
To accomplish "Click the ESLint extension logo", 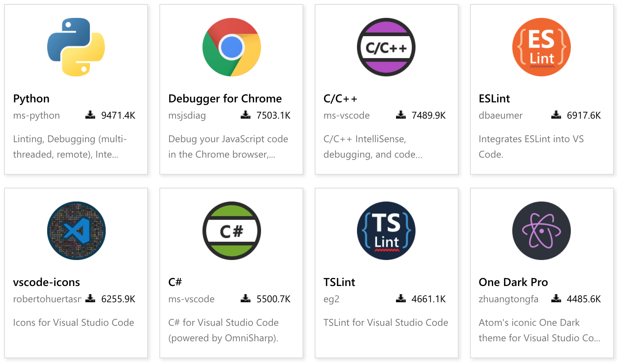I will tap(542, 47).
